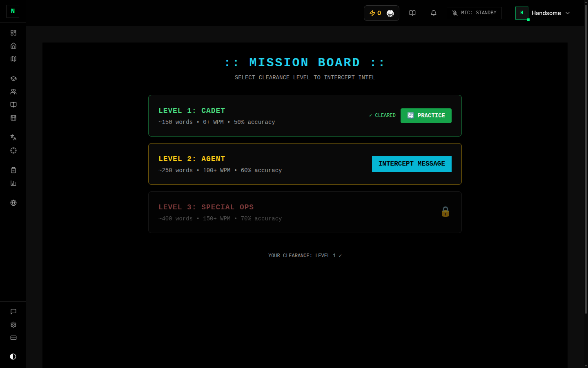Click the lightning bolt energy counter
This screenshot has height=368, width=588.
click(x=375, y=13)
